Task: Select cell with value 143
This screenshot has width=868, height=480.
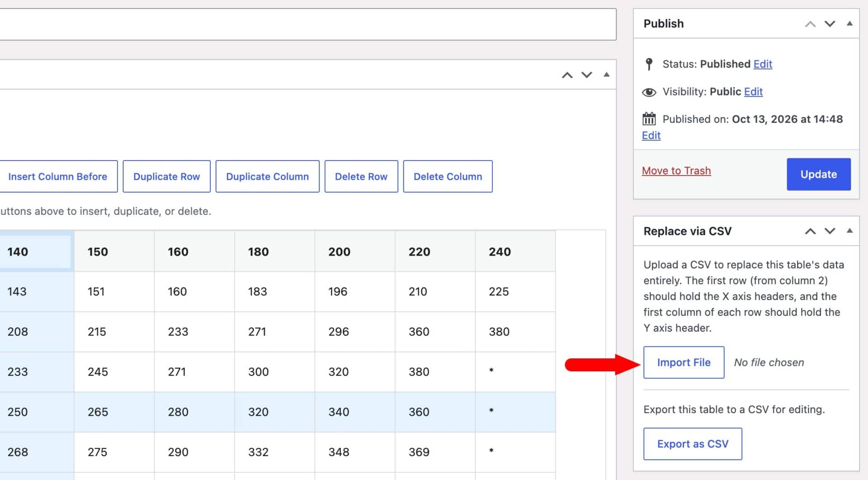Action: (36, 292)
